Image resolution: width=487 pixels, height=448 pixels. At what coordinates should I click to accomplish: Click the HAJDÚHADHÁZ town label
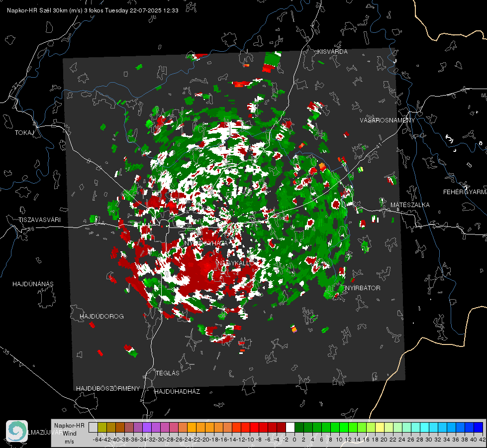pos(177,391)
